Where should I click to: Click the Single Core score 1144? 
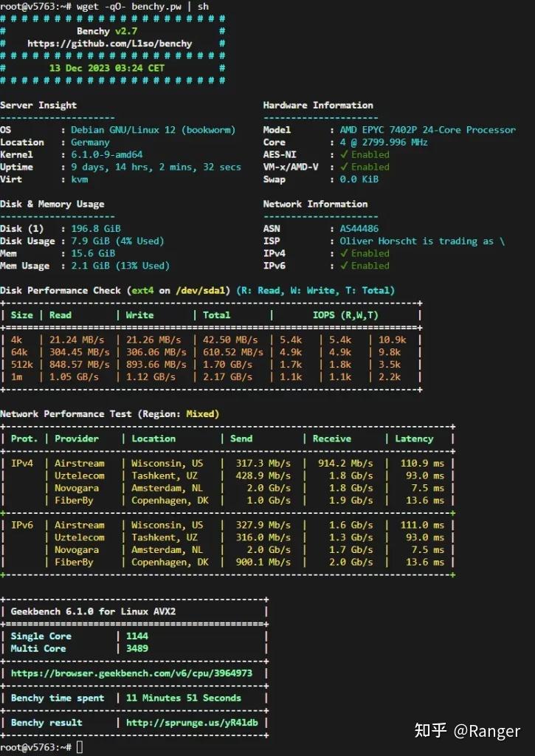137,636
